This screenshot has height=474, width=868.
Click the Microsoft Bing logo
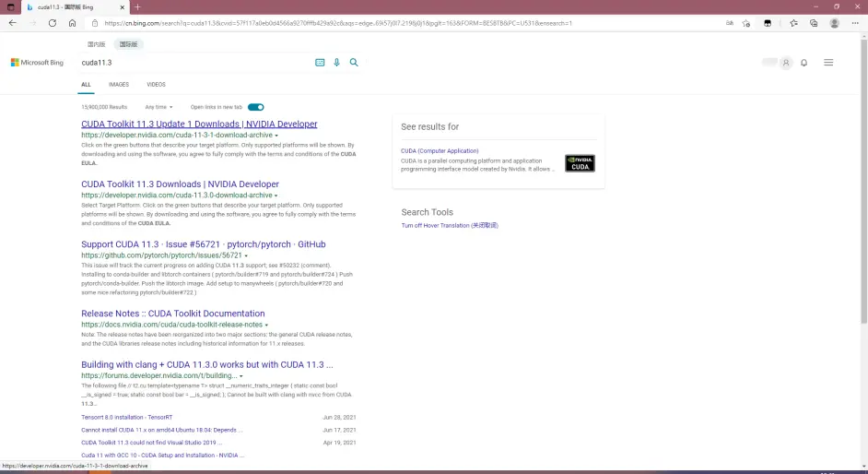click(x=37, y=63)
